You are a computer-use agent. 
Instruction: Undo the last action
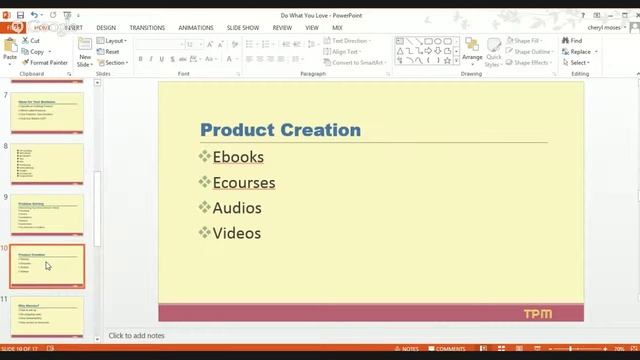point(34,15)
